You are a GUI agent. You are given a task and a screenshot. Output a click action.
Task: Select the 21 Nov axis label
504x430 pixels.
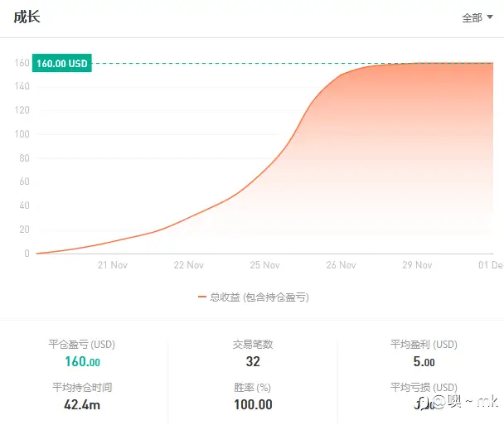(x=113, y=265)
